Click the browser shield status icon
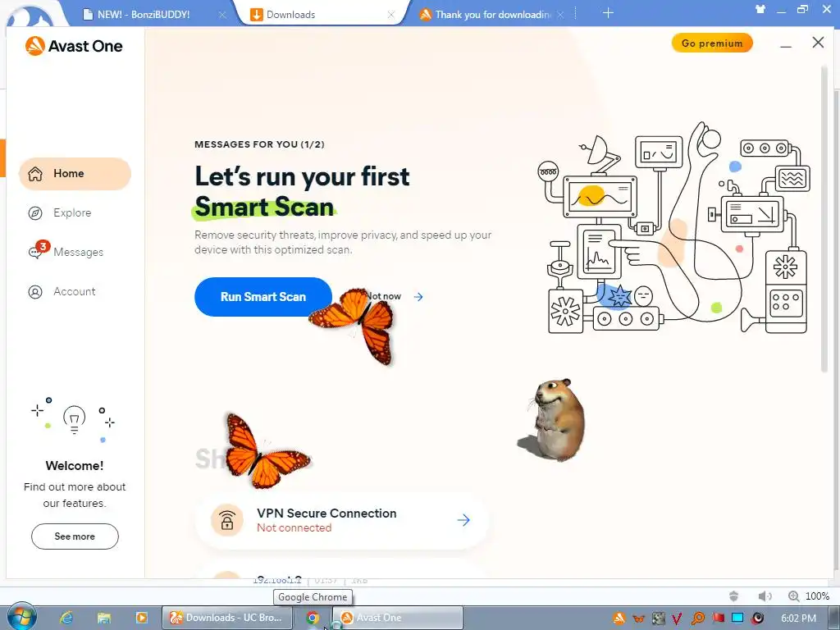Image resolution: width=840 pixels, height=630 pixels. [x=734, y=596]
